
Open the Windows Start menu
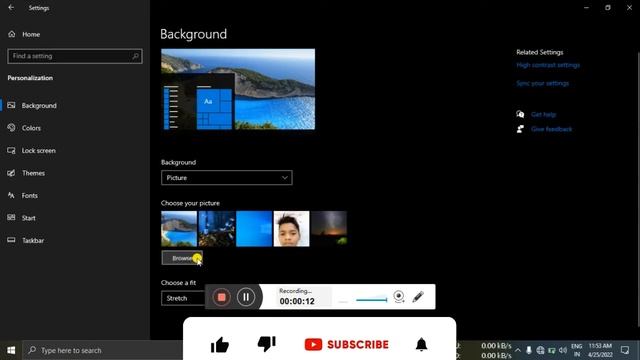pyautogui.click(x=11, y=350)
